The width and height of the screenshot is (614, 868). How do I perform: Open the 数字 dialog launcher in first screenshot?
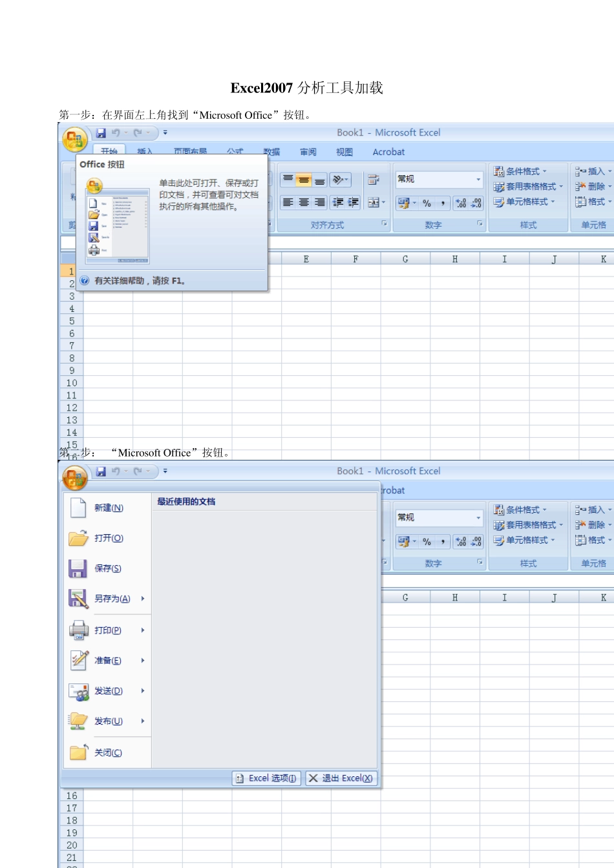480,223
